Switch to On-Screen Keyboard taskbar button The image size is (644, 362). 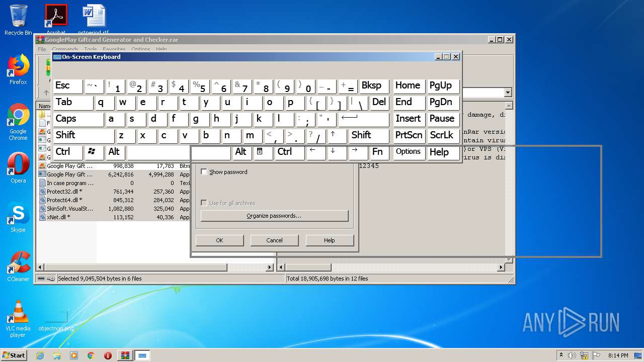[x=142, y=355]
